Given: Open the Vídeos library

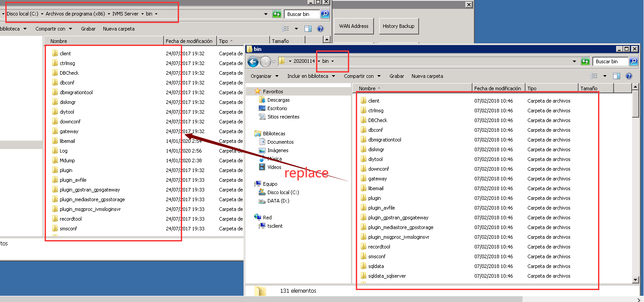Looking at the screenshot, I should [x=274, y=167].
